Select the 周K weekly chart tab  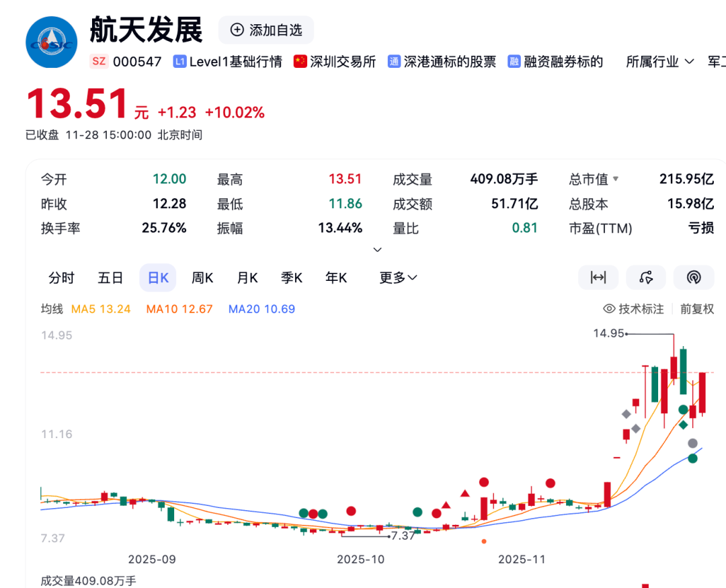202,278
